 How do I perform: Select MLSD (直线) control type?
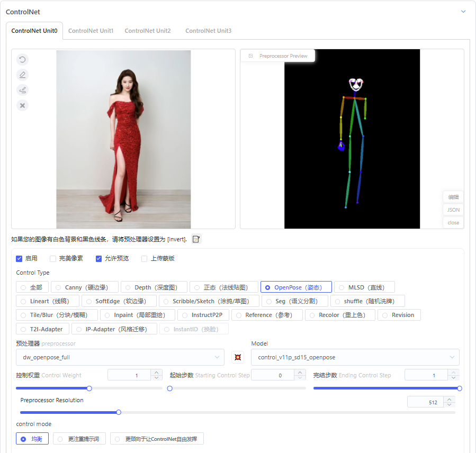coord(365,287)
